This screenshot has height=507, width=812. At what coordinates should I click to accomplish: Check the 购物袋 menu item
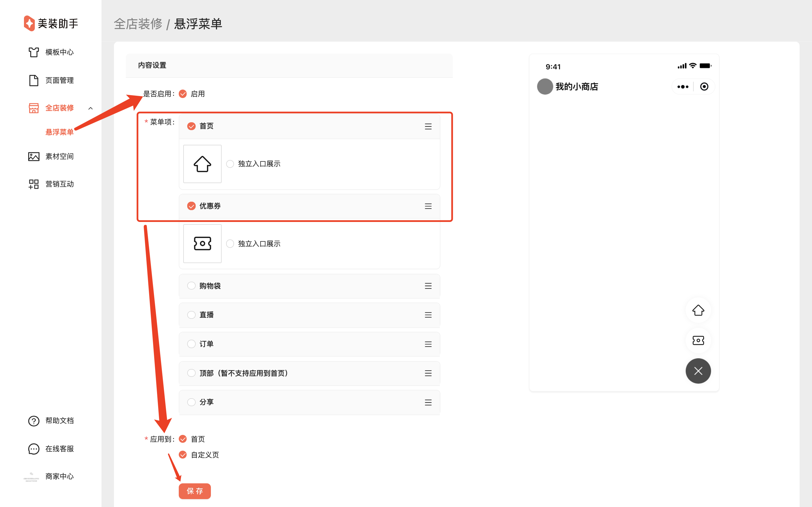point(191,286)
